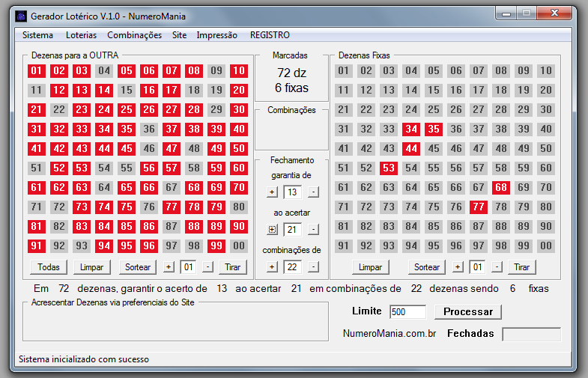Decrease 'ao acertar' value with minus button

click(x=313, y=229)
